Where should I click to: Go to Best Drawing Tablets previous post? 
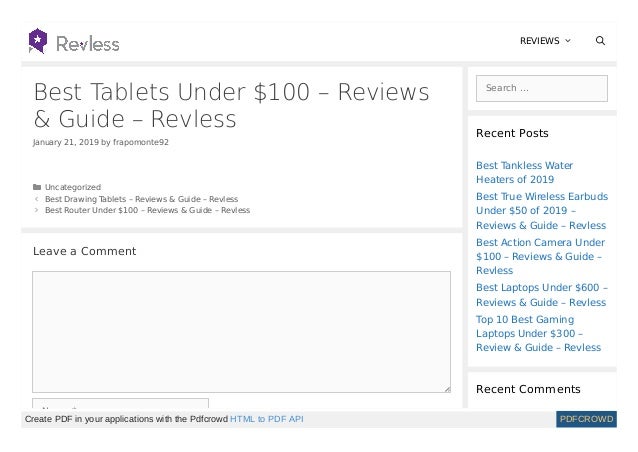click(x=141, y=199)
